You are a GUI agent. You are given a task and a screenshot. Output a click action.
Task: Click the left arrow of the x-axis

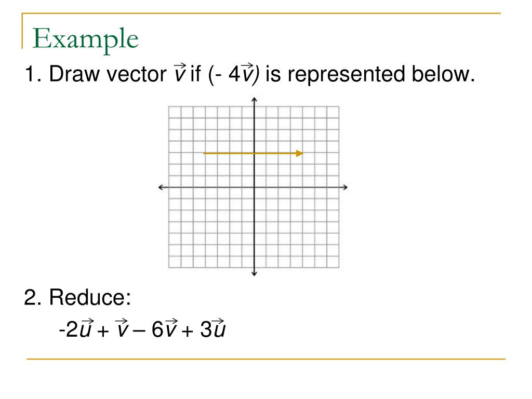point(162,187)
